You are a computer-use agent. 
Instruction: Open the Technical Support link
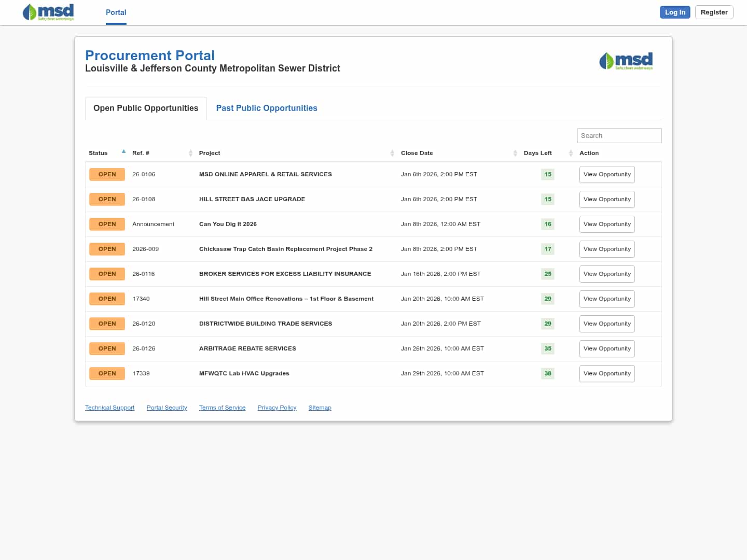click(109, 408)
